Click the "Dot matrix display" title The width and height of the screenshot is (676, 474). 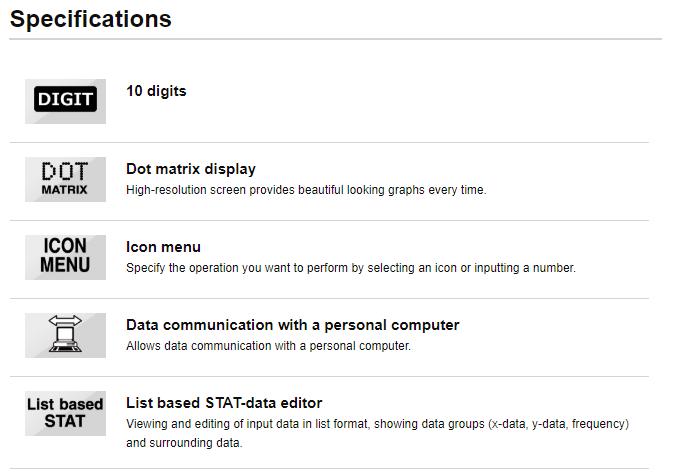[x=191, y=169]
